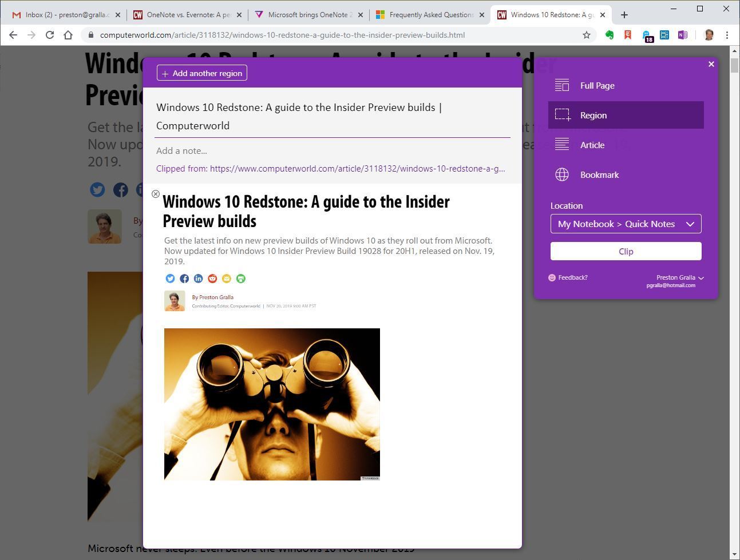740x560 pixels.
Task: Click the site lock icon in address bar
Action: (x=90, y=35)
